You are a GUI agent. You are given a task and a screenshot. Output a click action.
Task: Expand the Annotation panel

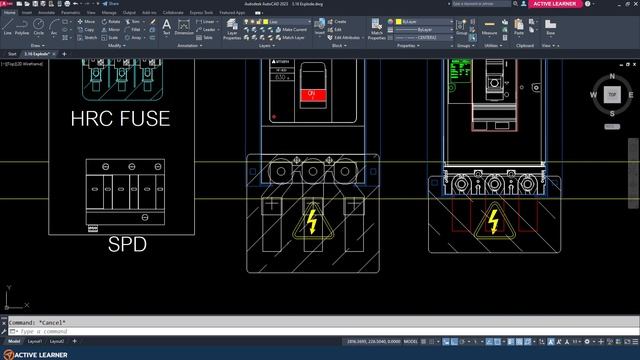point(190,46)
